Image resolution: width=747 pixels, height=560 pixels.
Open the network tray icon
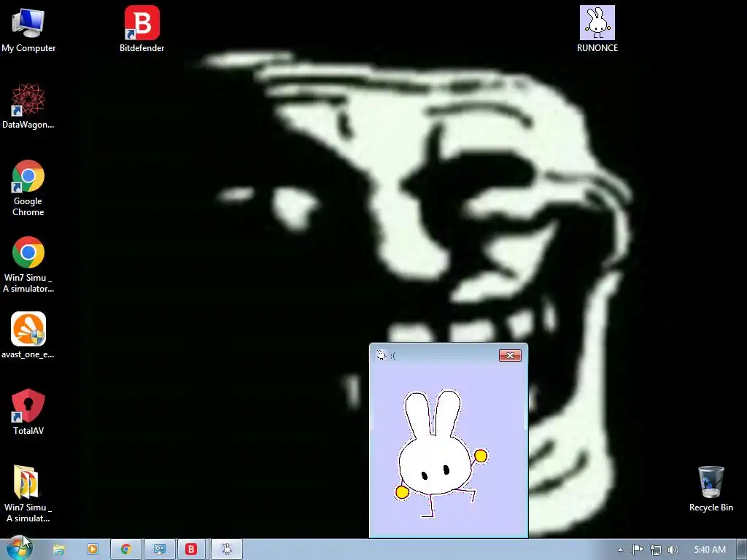pos(656,550)
